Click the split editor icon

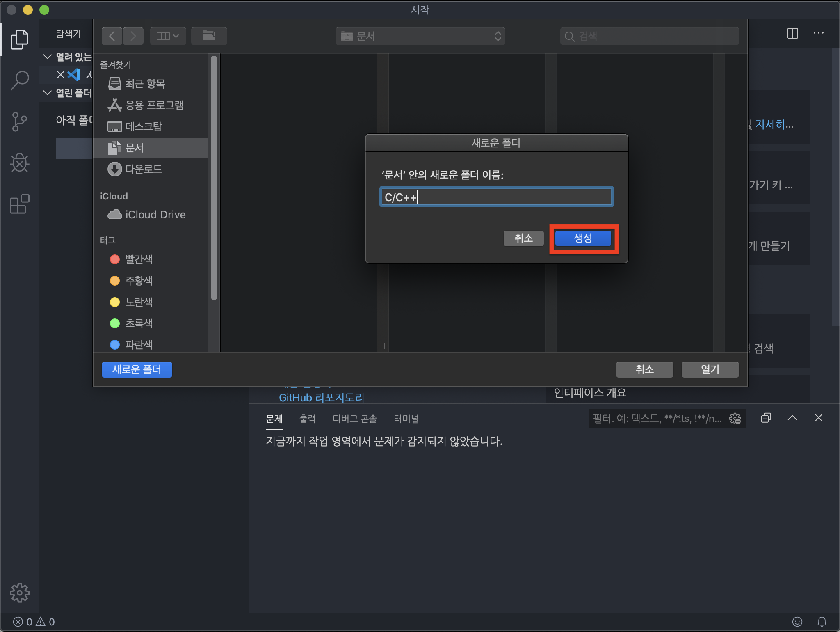tap(792, 33)
